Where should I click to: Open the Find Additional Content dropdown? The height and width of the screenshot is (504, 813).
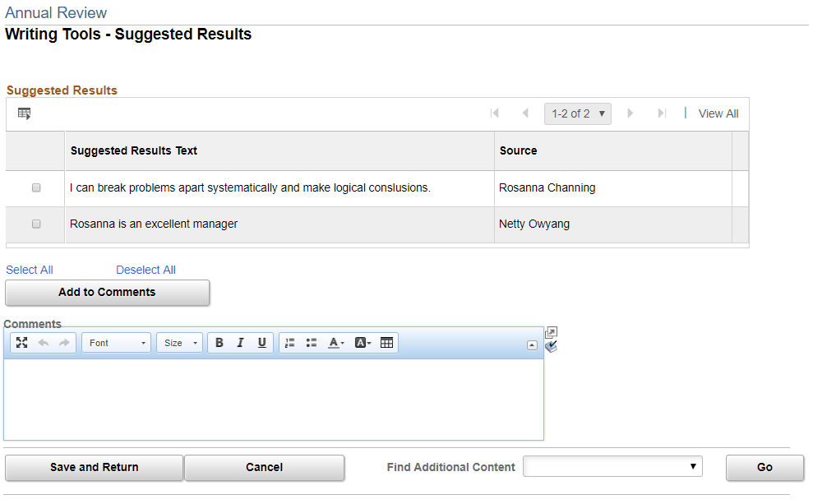pos(612,466)
